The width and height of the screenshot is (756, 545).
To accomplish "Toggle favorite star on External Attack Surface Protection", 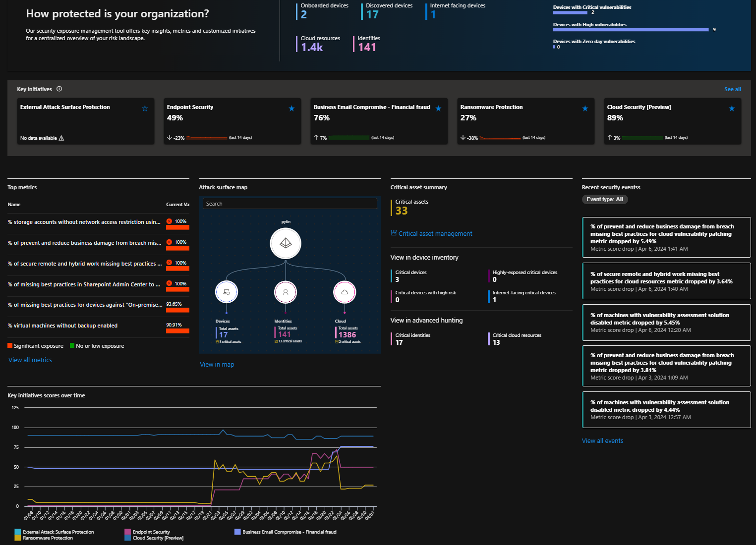I will 145,109.
